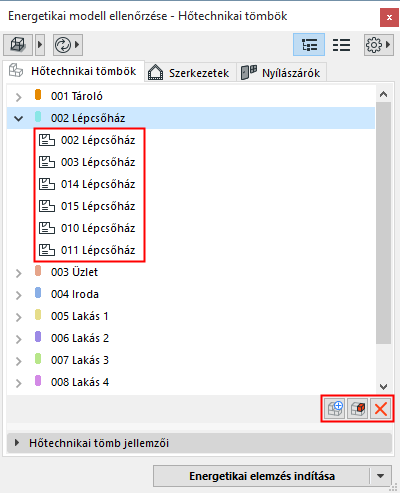Collapse the 002 Lépcsőház thermal block
This screenshot has width=400, height=493.
pyautogui.click(x=19, y=118)
